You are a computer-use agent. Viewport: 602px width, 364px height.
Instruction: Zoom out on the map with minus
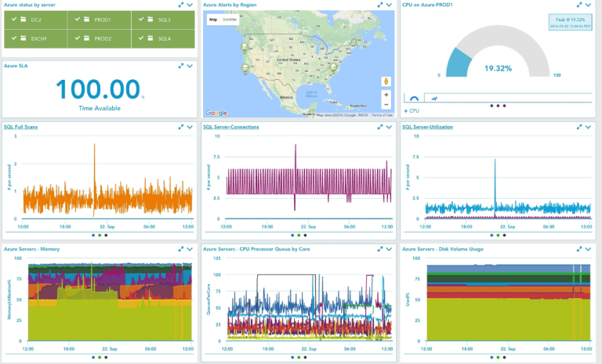[x=386, y=105]
